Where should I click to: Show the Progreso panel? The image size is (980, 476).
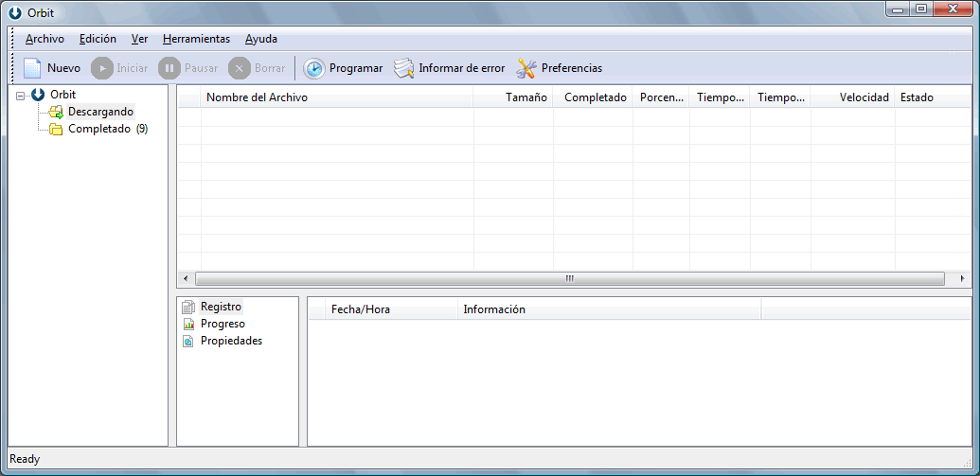pyautogui.click(x=223, y=324)
